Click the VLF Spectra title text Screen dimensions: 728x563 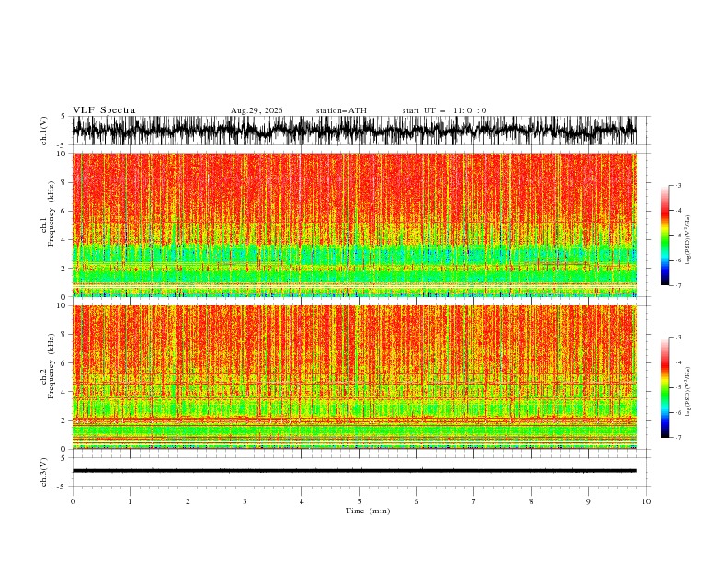pyautogui.click(x=104, y=110)
